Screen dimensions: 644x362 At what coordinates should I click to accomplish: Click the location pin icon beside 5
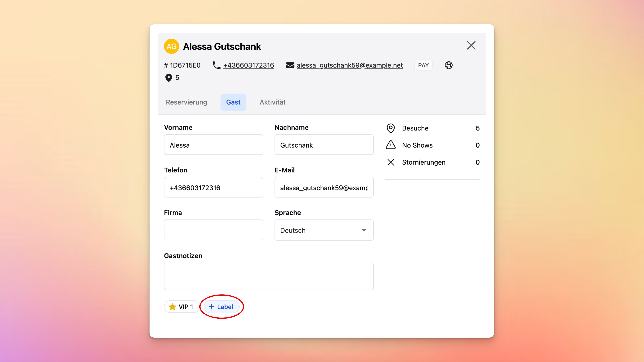[169, 78]
